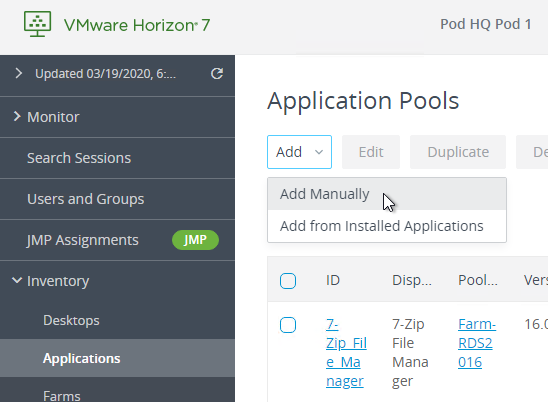The width and height of the screenshot is (548, 402).
Task: Select Desktops under Inventory
Action: 71,321
